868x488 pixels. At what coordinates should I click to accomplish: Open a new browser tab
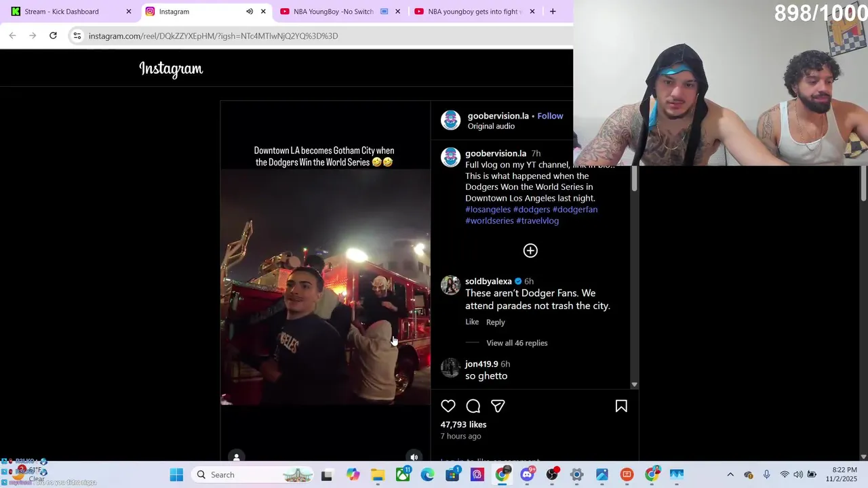553,12
